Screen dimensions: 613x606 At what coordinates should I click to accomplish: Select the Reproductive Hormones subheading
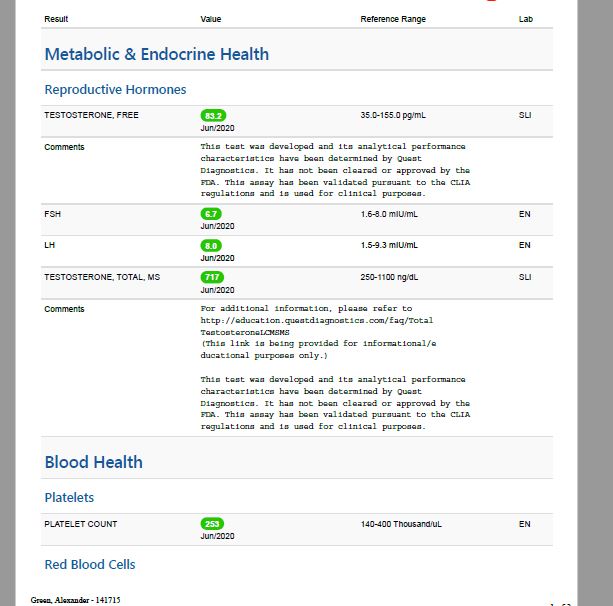coord(115,90)
